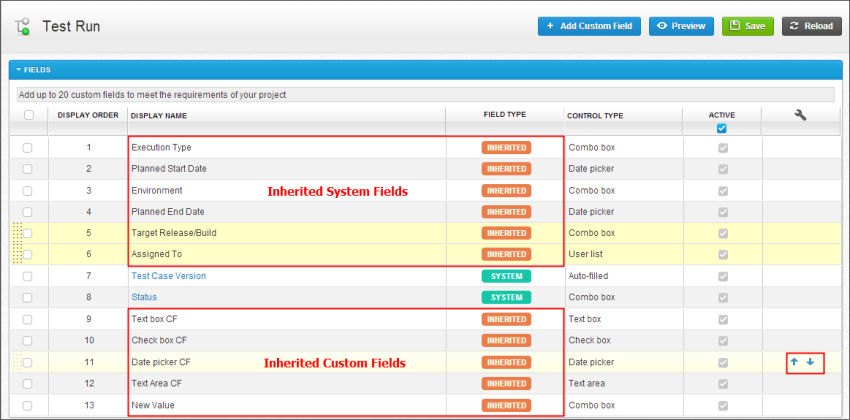Open the Status field link

point(144,297)
